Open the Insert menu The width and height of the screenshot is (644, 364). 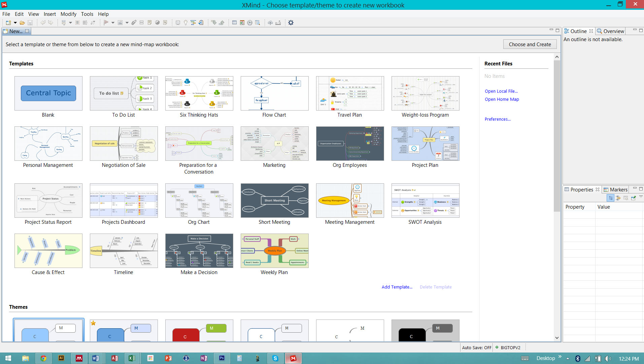click(x=50, y=14)
